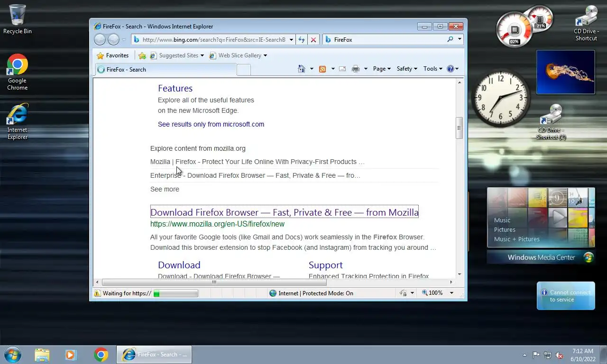
Task: Open Download Firefox Browser — Fast, Private & Free
Action: point(285,212)
